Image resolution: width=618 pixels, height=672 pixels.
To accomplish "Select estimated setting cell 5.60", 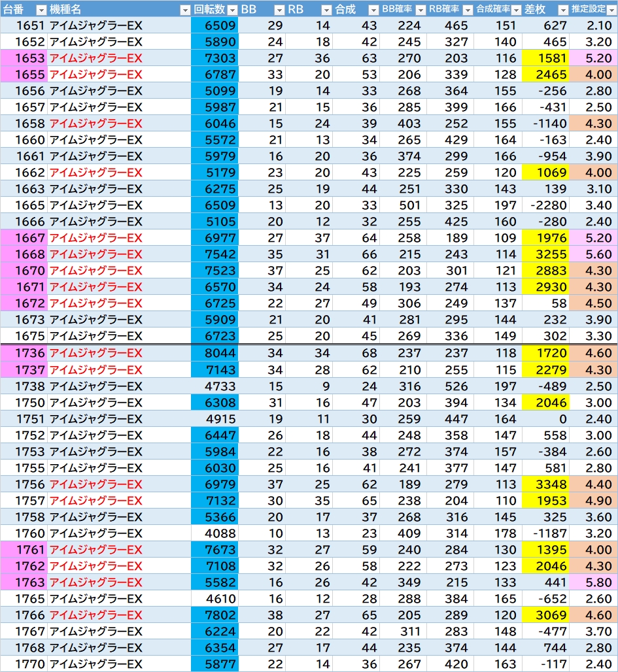I will click(594, 254).
